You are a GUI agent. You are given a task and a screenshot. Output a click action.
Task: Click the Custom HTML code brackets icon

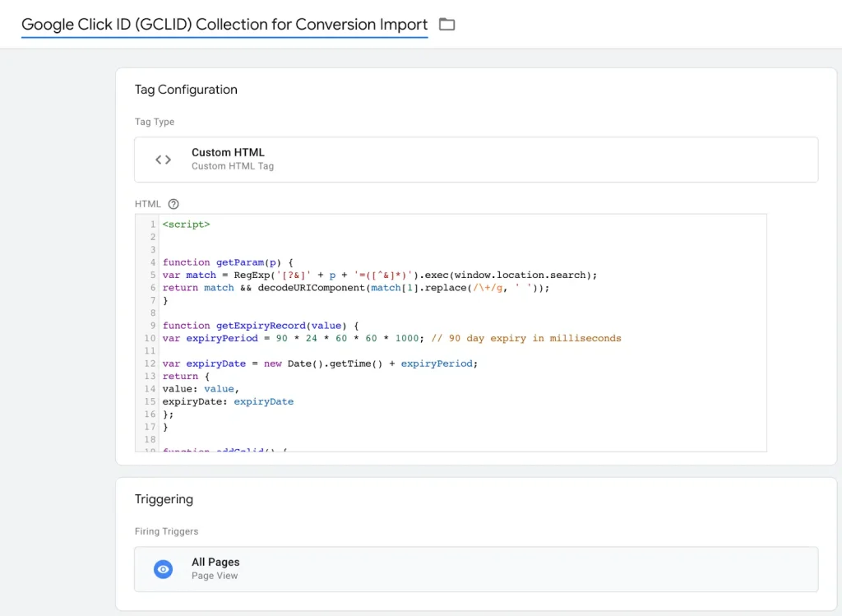pos(164,160)
